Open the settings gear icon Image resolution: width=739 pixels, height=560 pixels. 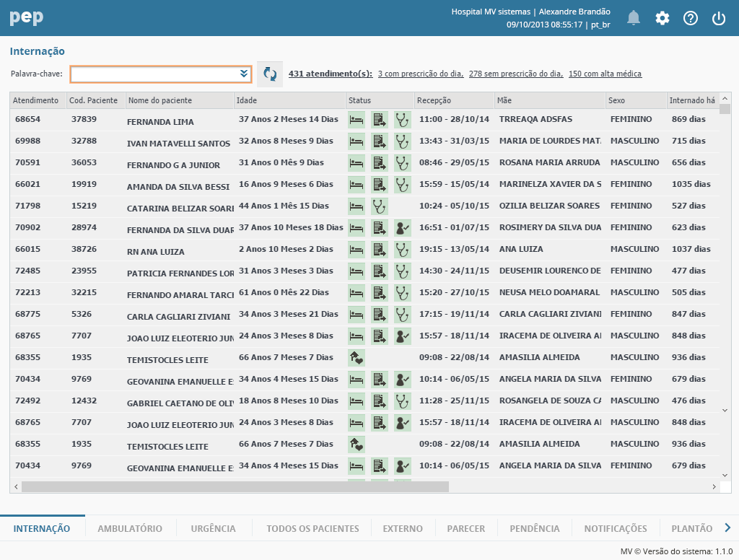point(663,18)
